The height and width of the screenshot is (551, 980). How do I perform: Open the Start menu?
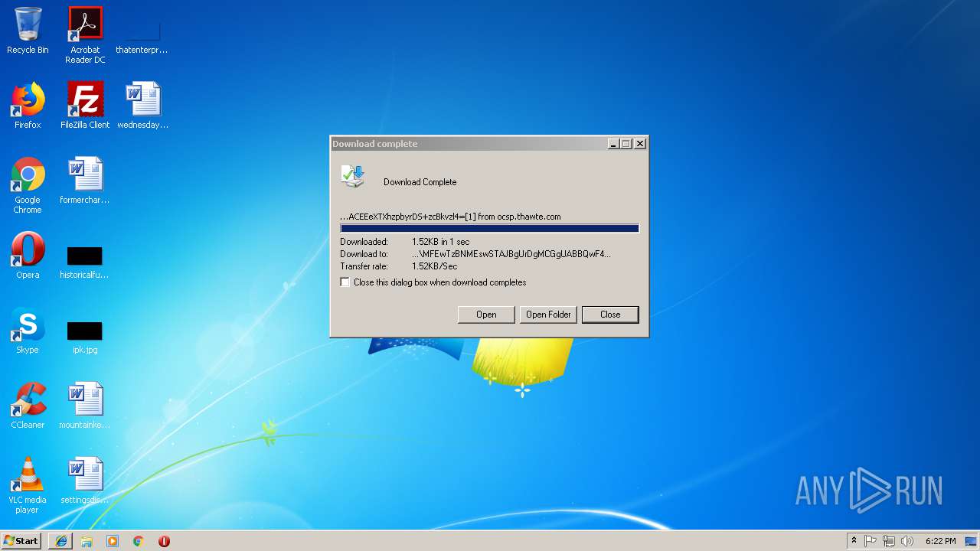(x=21, y=541)
